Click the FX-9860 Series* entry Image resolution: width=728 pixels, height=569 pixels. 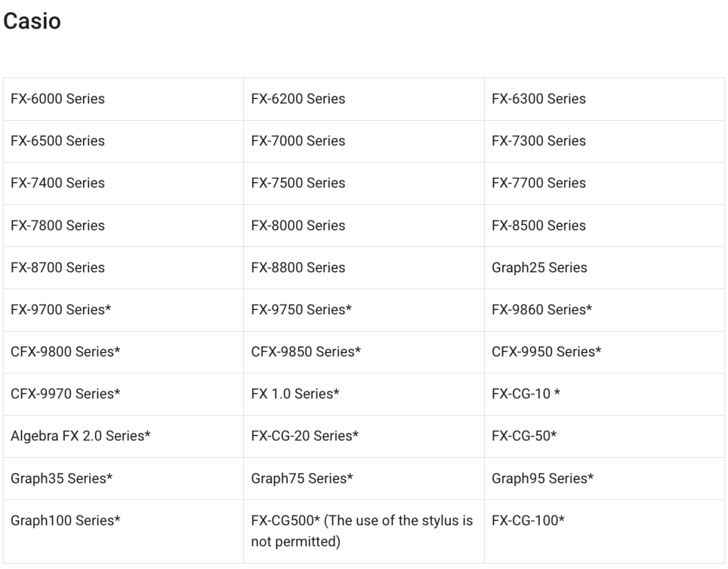click(x=542, y=309)
